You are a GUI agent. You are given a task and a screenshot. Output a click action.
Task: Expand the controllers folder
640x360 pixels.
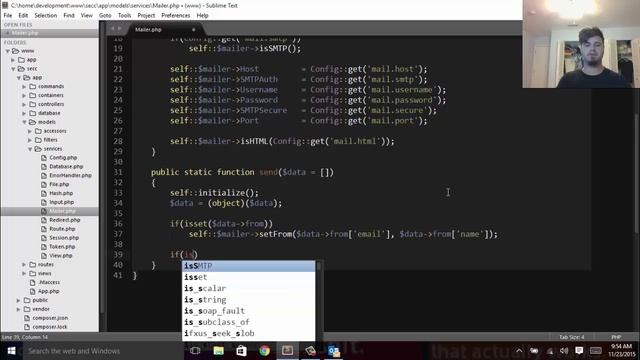pos(24,104)
